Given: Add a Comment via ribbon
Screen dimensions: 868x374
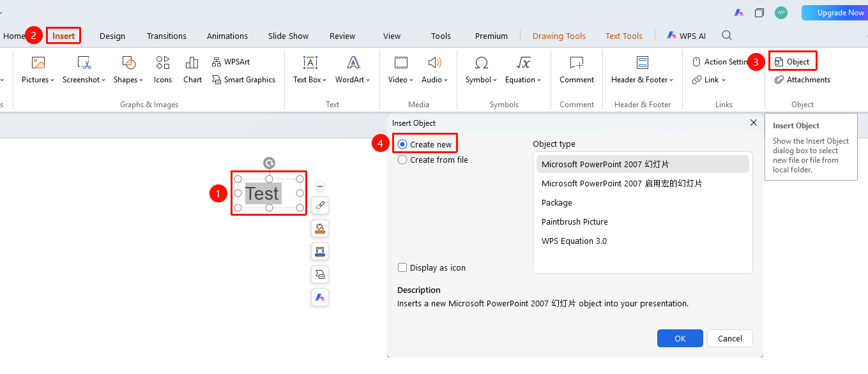Looking at the screenshot, I should [577, 70].
